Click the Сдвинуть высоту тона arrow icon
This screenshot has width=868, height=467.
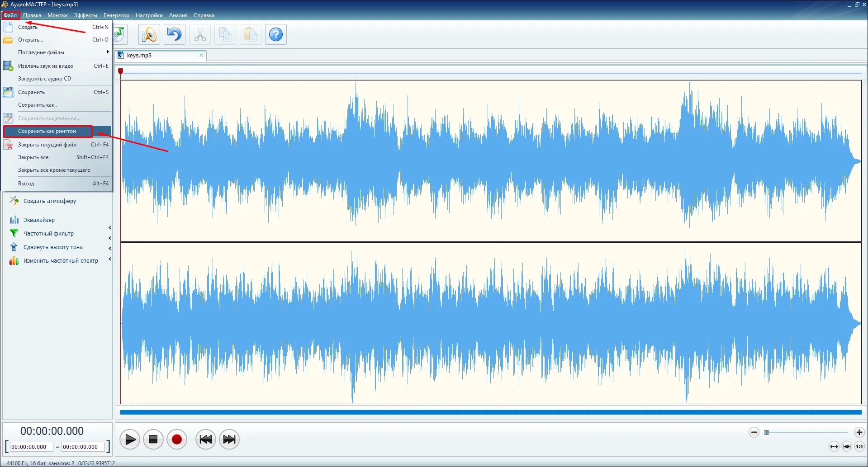pos(14,247)
